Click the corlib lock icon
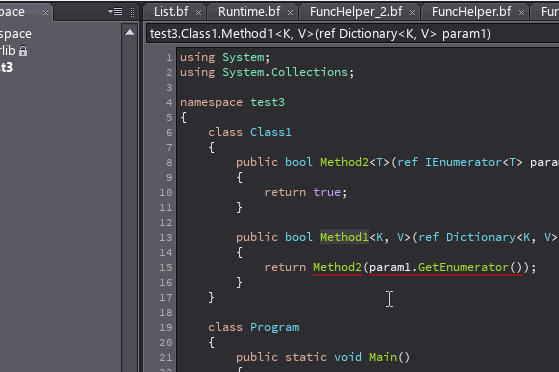The height and width of the screenshot is (372, 559). tap(23, 51)
